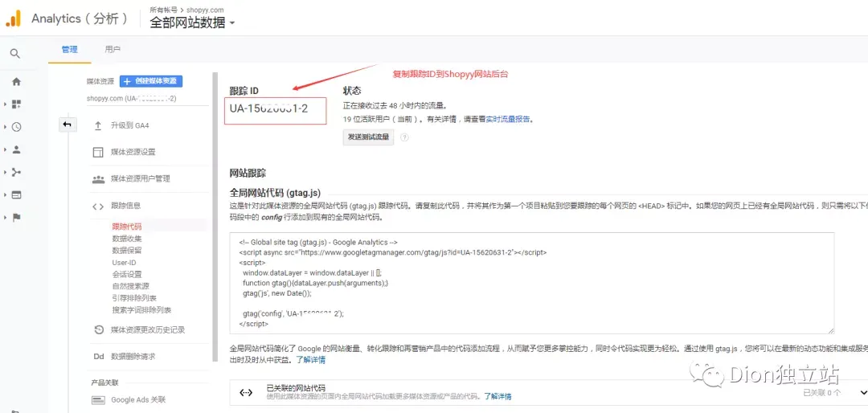Select the 管理 tab
This screenshot has width=868, height=413.
coord(70,50)
